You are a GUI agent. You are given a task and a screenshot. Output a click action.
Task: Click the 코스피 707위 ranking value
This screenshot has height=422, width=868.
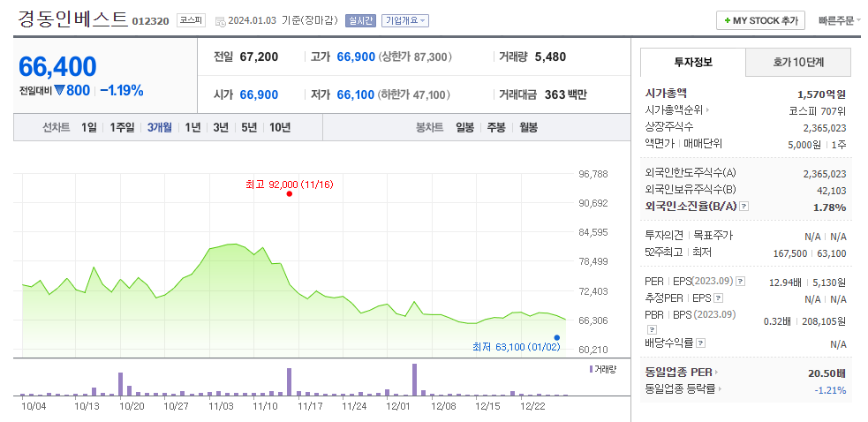point(818,110)
